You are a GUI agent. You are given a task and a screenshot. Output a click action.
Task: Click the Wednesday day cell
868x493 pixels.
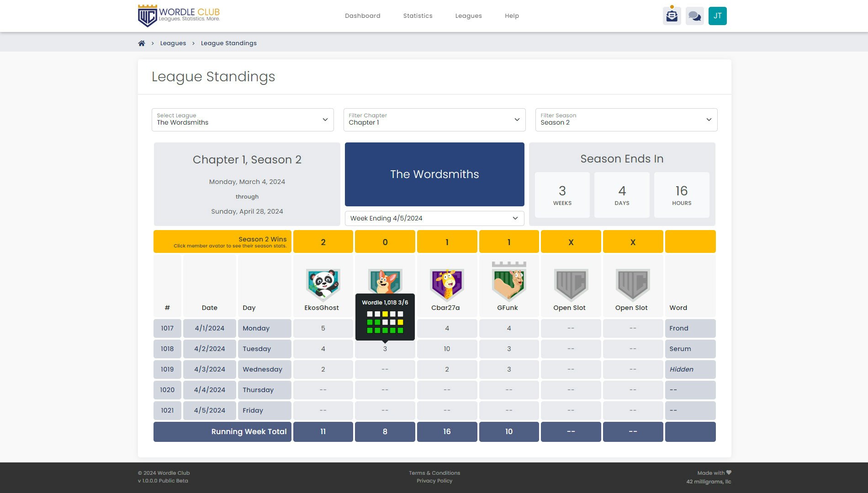pyautogui.click(x=265, y=369)
